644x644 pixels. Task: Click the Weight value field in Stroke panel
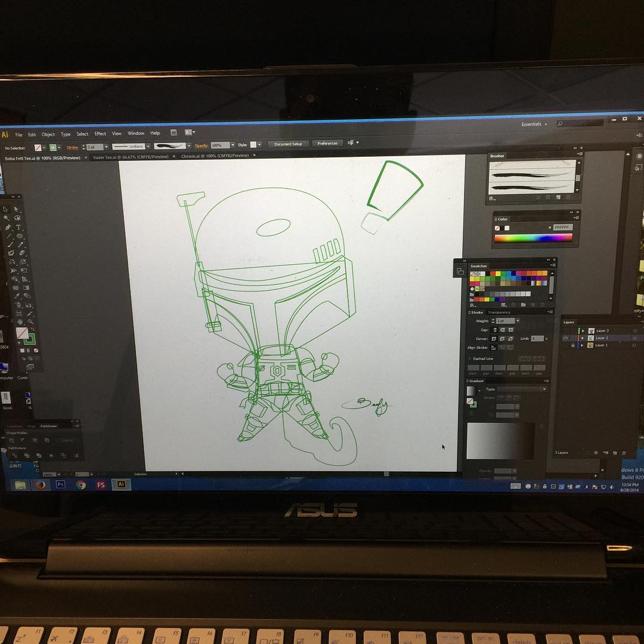pos(506,321)
